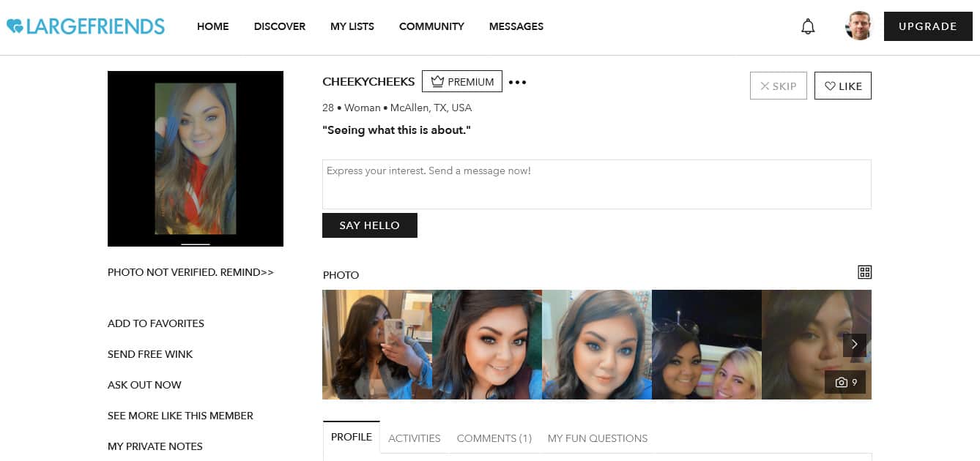Image resolution: width=980 pixels, height=461 pixels.
Task: Click the Say Hello button
Action: coord(370,225)
